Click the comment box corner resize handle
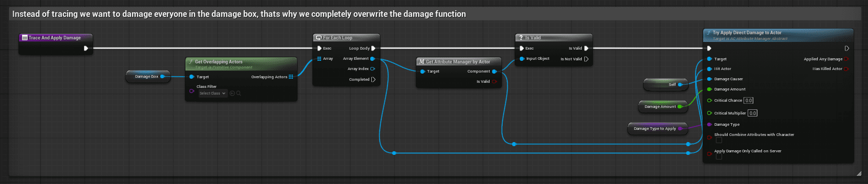The height and width of the screenshot is (184, 868). (x=860, y=174)
